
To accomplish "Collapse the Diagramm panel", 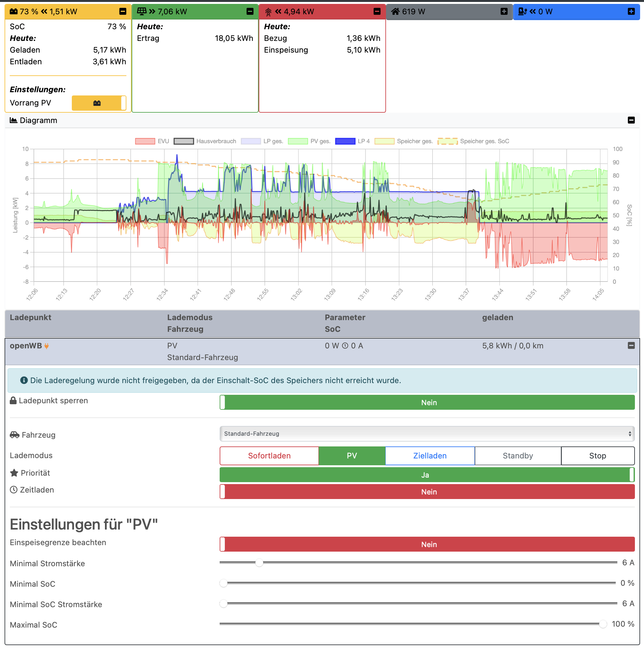I will click(631, 120).
